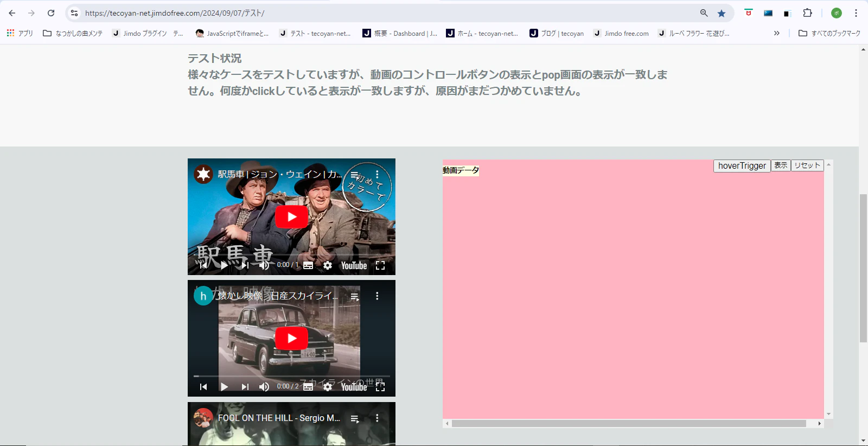The height and width of the screenshot is (446, 868).
Task: Click the テスト状況 heading text
Action: 215,59
